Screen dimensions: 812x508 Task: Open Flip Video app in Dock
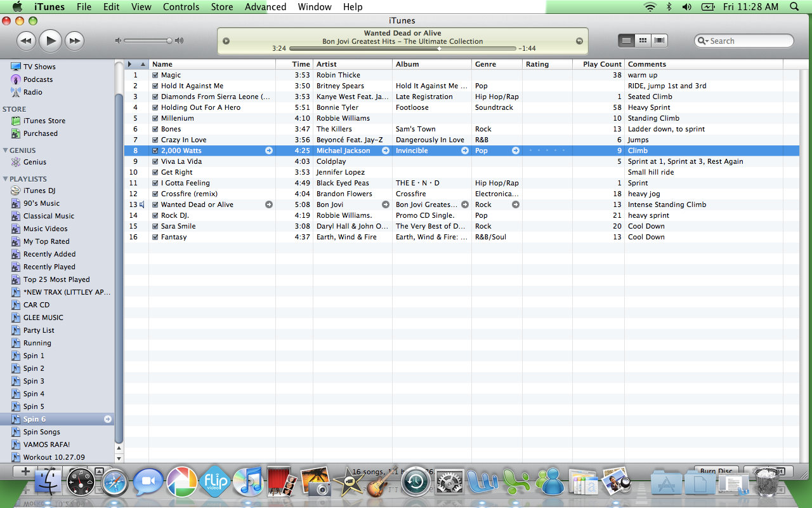tap(214, 481)
